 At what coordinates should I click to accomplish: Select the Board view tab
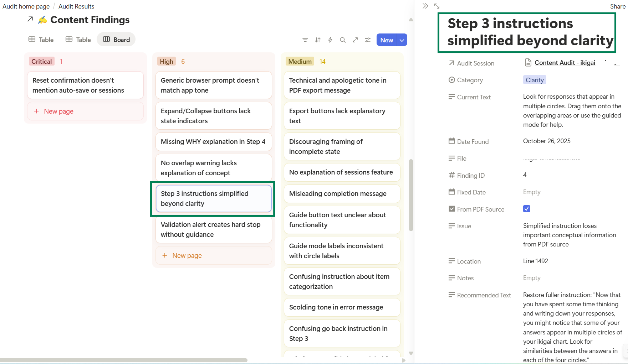[116, 40]
